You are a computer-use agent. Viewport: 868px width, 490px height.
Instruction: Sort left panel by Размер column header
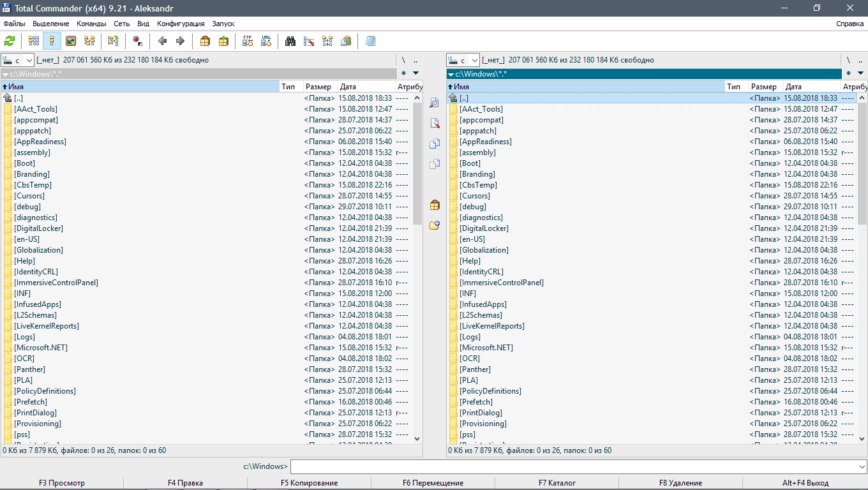(x=320, y=86)
